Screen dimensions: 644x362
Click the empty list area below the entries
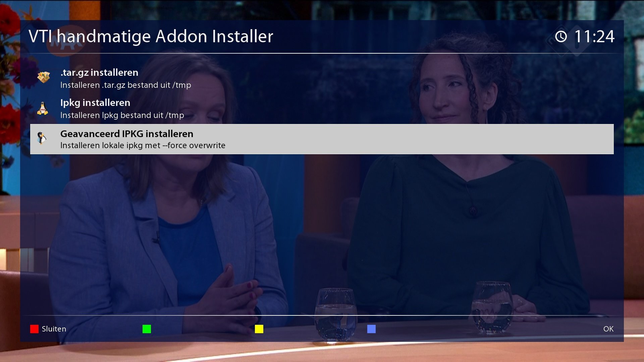322,235
